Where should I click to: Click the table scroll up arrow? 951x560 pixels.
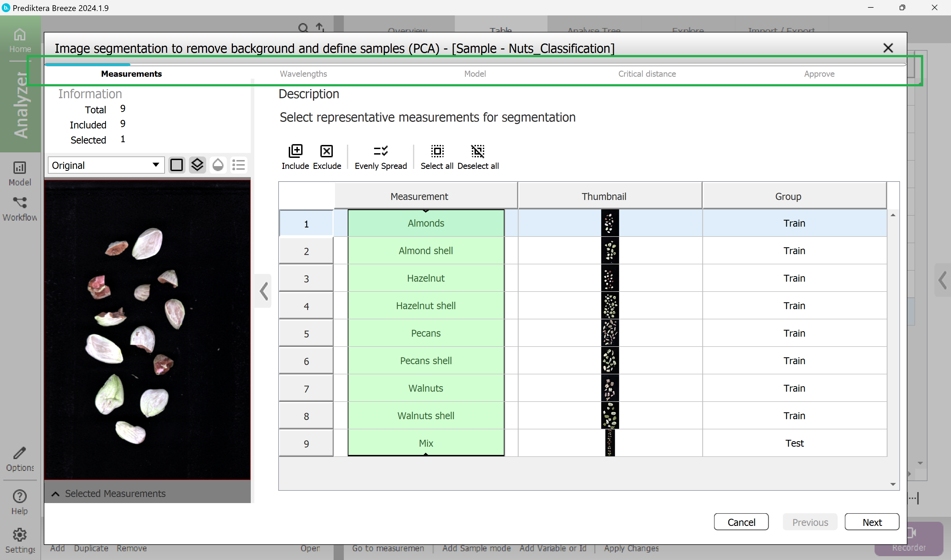893,215
